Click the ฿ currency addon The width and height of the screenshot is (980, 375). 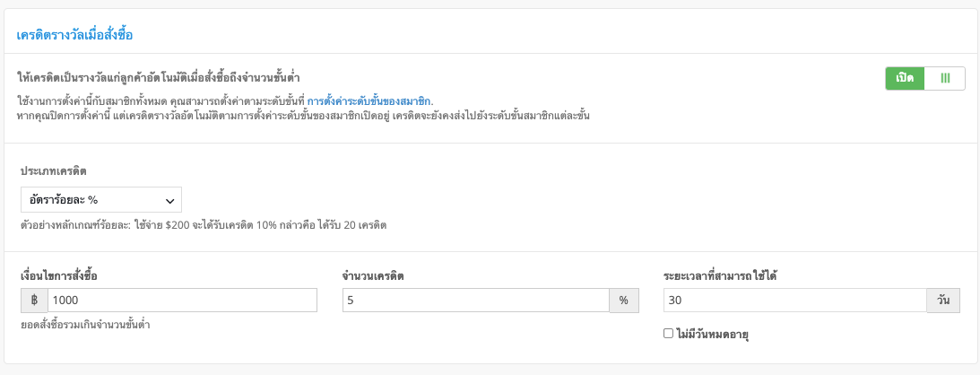coord(34,300)
